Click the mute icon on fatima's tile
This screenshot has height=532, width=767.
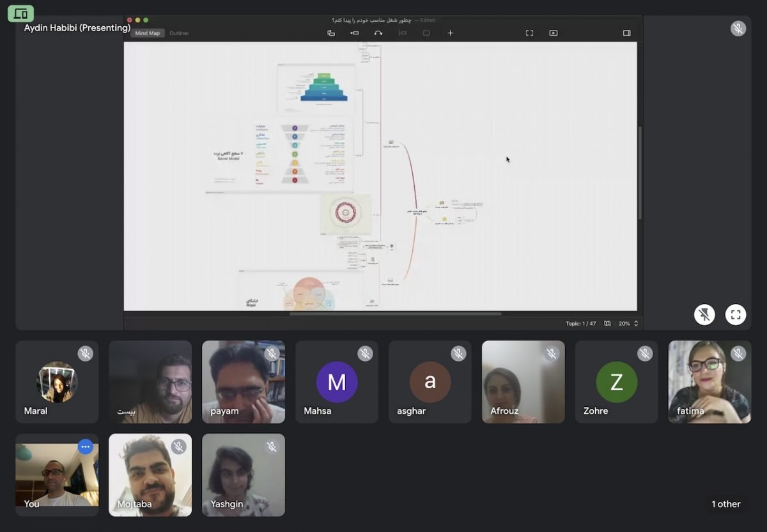739,354
